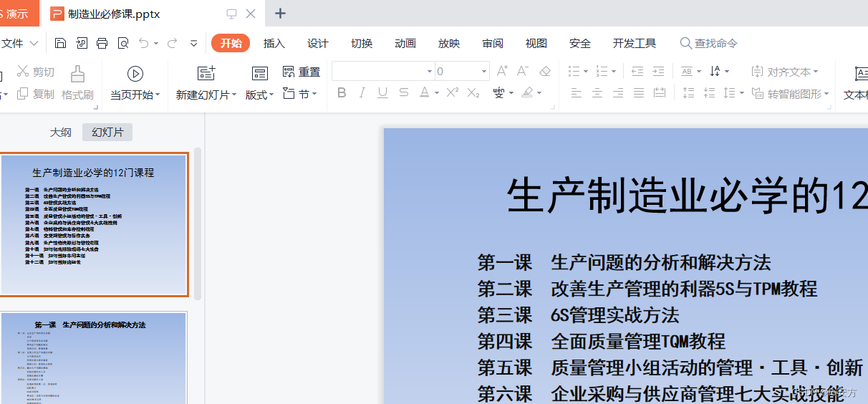Open the 节 section dropdown
868x404 pixels.
pos(301,94)
